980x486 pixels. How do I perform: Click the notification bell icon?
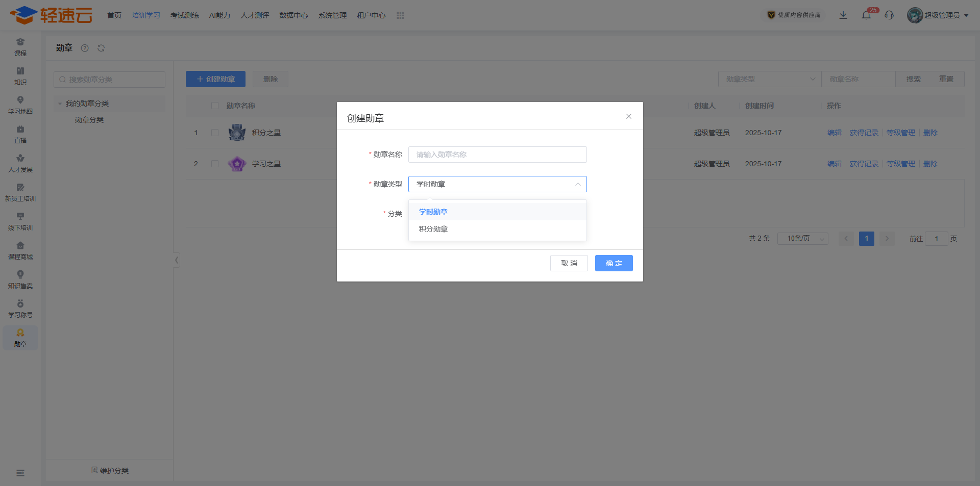point(866,15)
